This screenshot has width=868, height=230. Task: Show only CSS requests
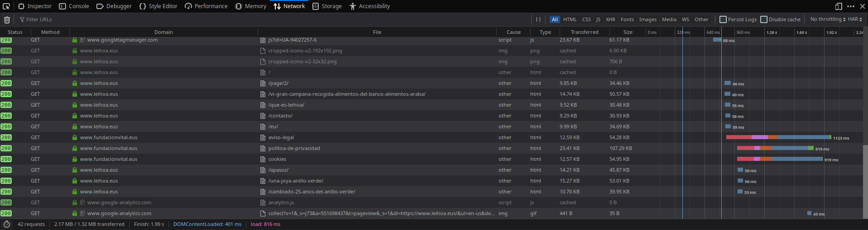tap(586, 19)
